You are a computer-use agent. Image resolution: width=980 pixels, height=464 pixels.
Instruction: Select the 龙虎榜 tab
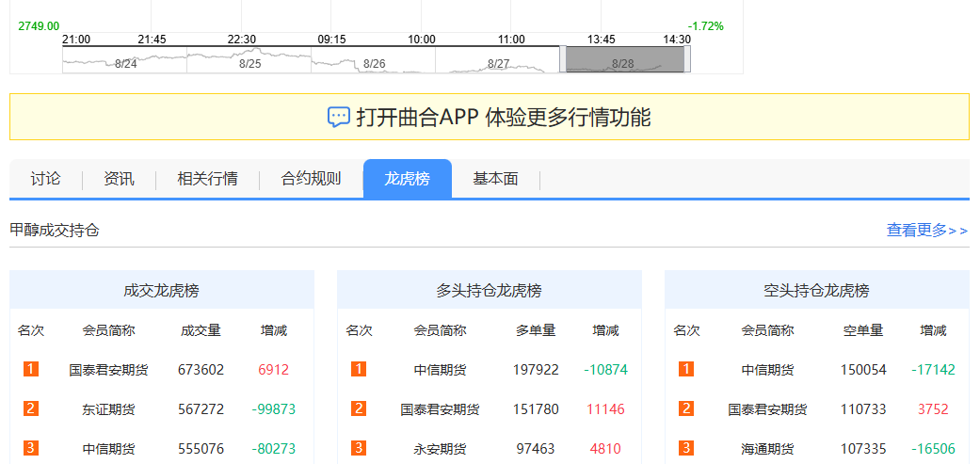(408, 179)
